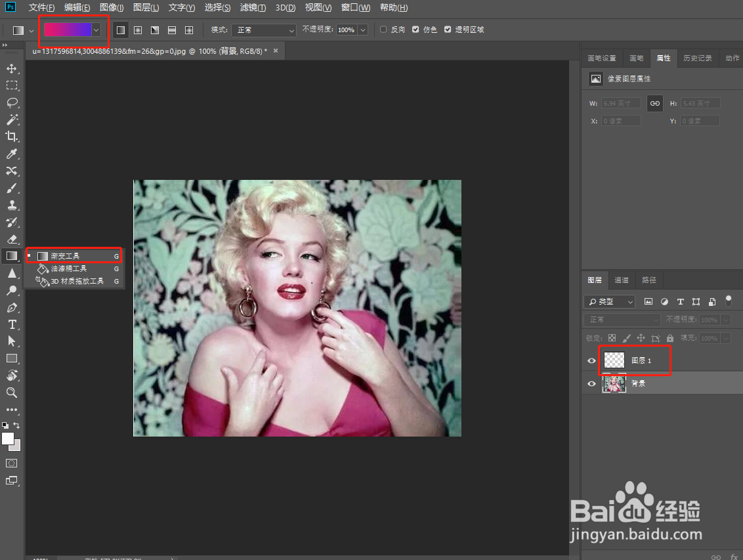
Task: Swap foreground and background colors
Action: click(x=16, y=425)
